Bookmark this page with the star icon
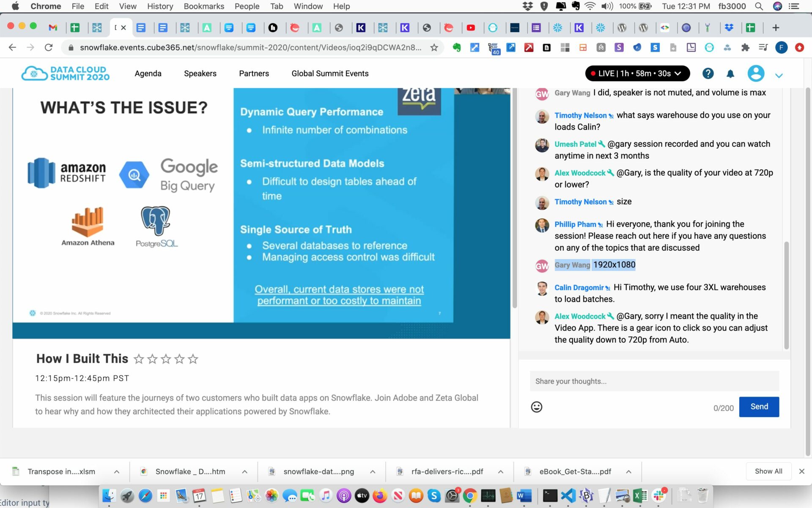The width and height of the screenshot is (812, 508). pos(434,47)
